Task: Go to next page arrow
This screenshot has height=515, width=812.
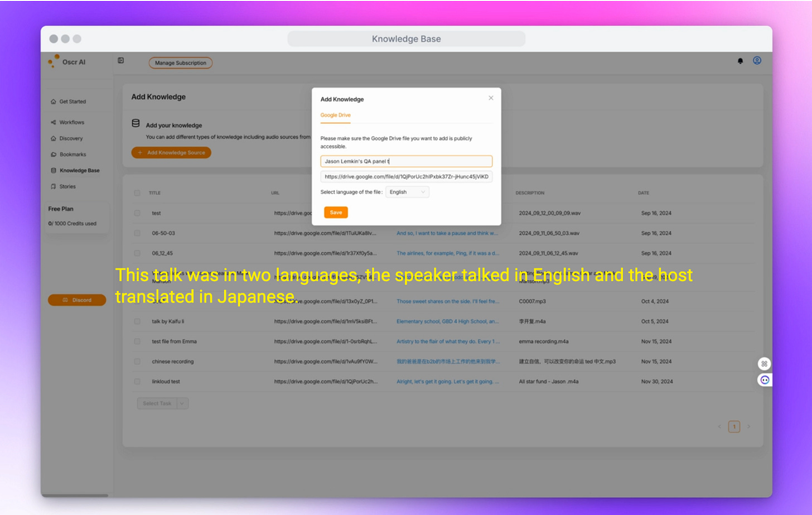Action: [x=748, y=427]
